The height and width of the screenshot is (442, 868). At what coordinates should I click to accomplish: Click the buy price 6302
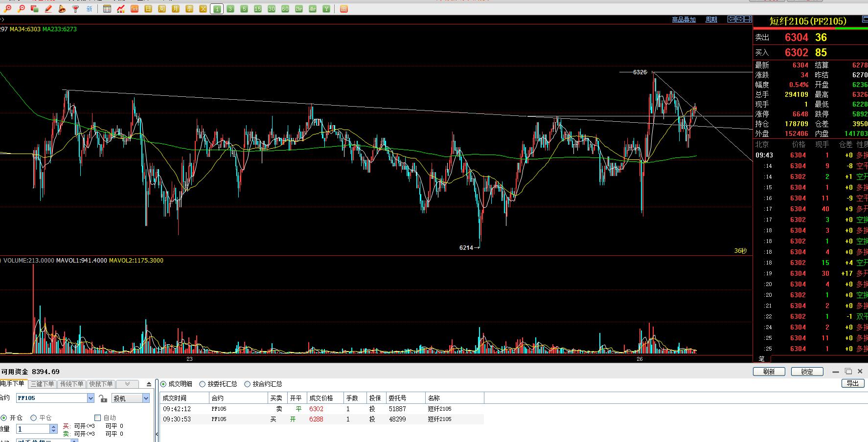pos(797,52)
